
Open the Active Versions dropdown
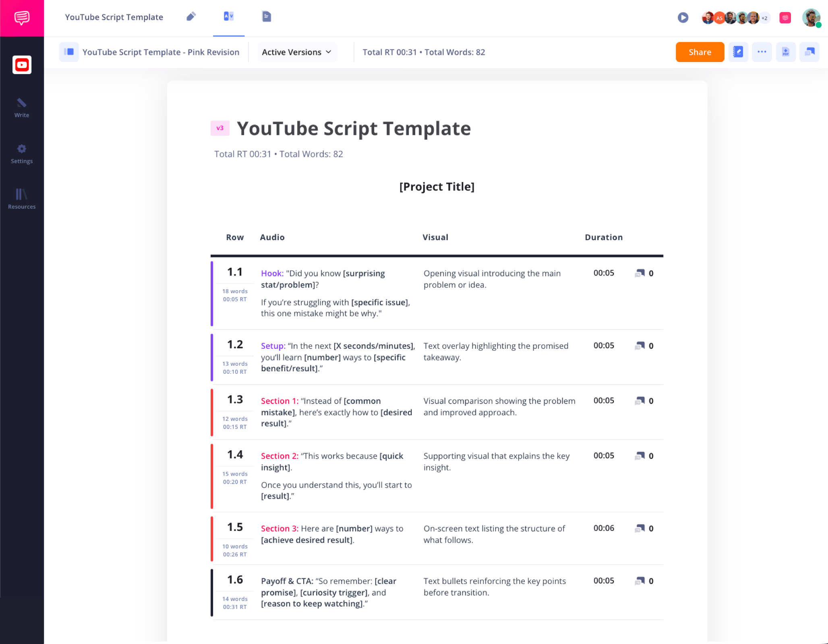click(296, 52)
